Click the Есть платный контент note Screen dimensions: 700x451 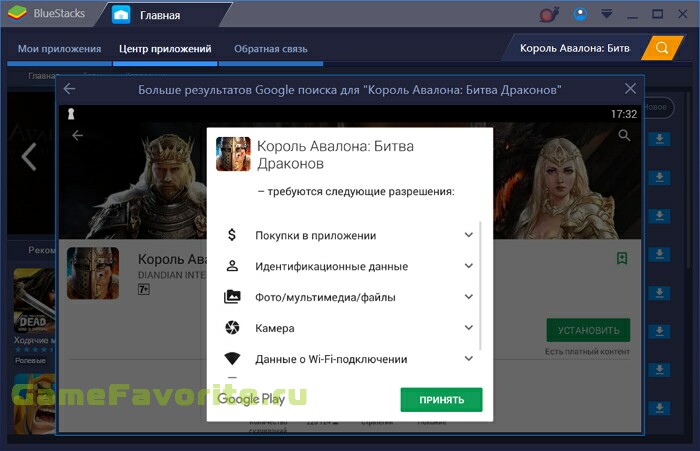pos(587,351)
